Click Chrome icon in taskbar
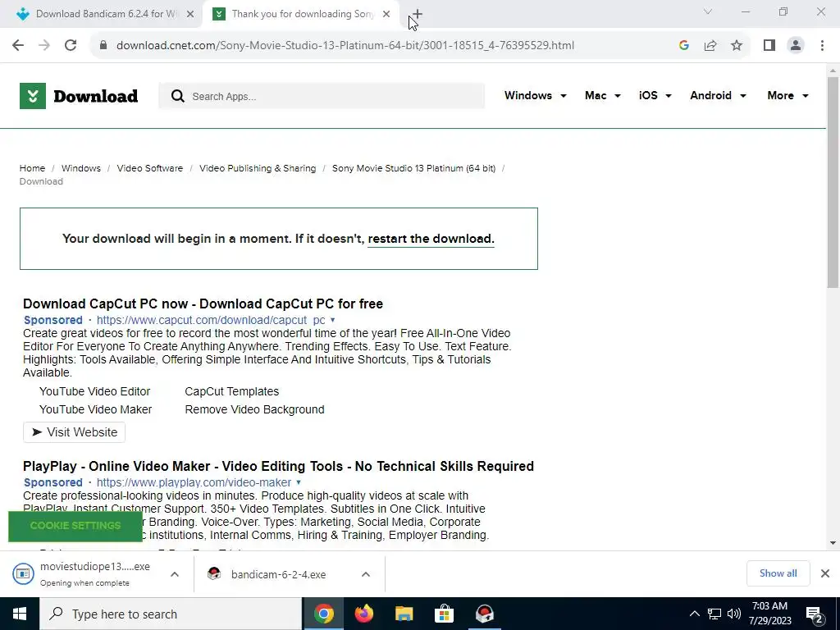 point(324,614)
